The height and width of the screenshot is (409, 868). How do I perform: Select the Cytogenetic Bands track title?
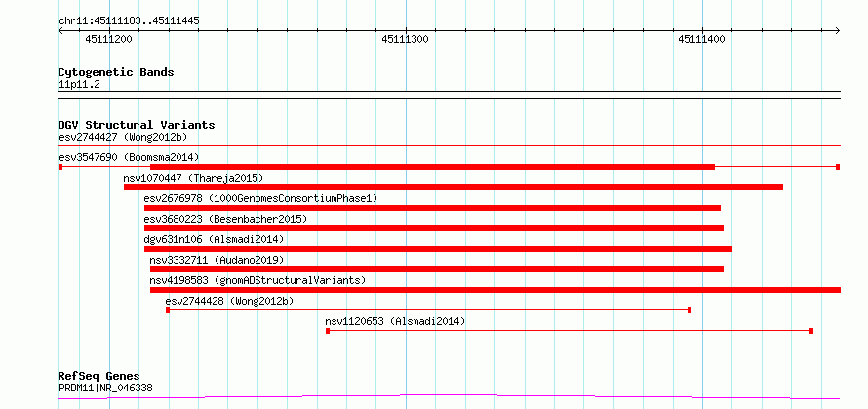(x=116, y=72)
